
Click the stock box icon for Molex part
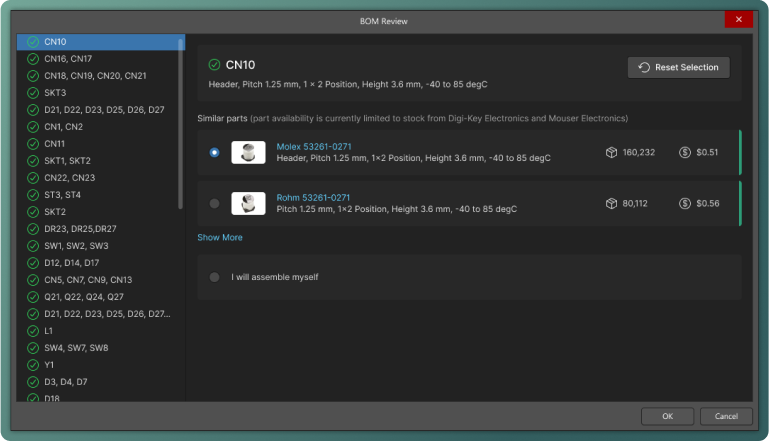coord(611,152)
